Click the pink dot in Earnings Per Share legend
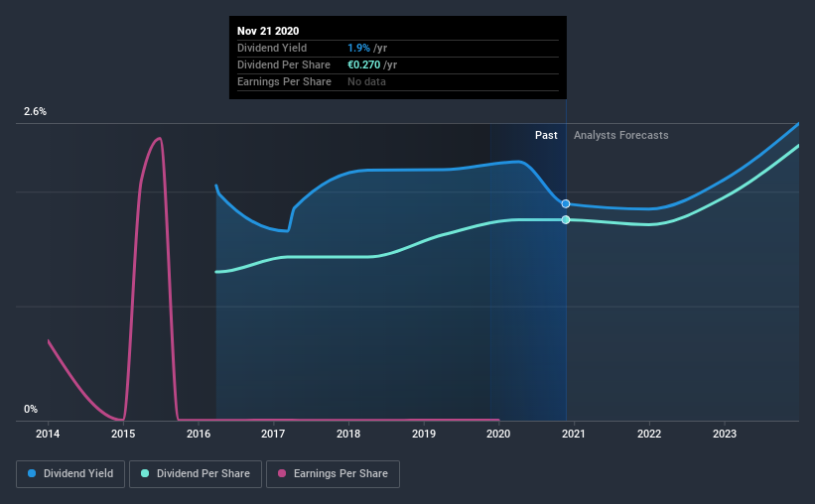The image size is (815, 504). (282, 473)
